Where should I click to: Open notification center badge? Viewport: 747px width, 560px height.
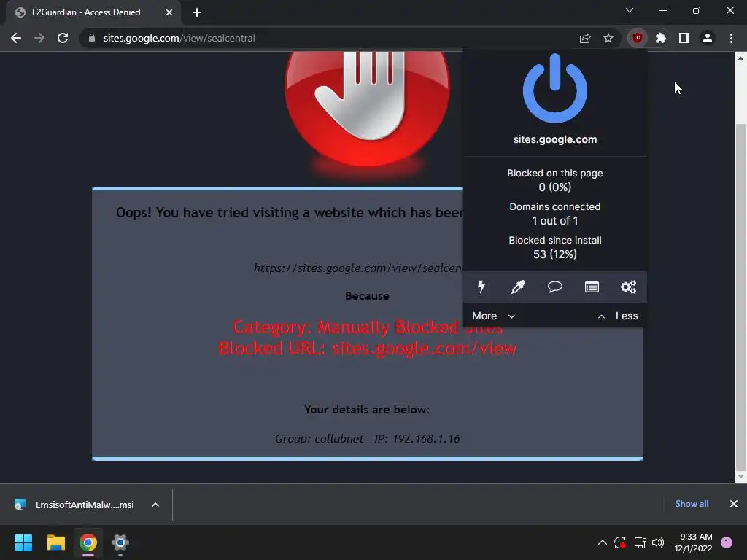click(x=727, y=542)
